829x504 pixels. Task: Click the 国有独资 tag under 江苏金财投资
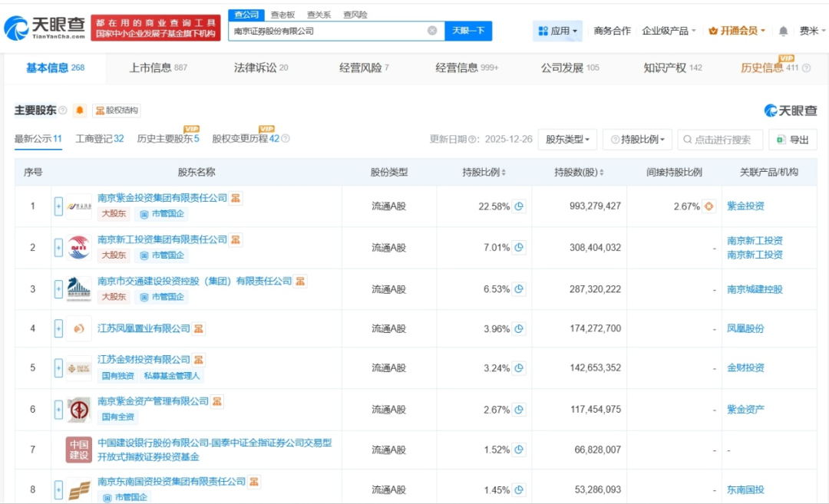[118, 376]
